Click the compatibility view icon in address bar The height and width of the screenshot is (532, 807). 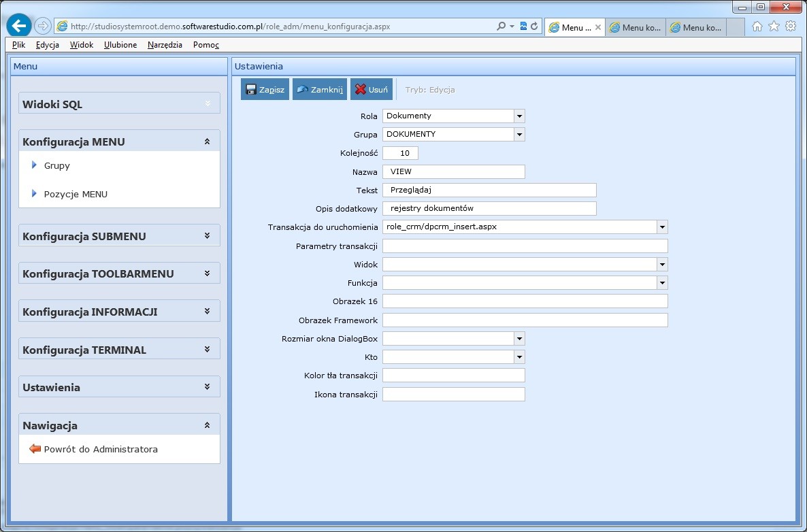pyautogui.click(x=523, y=27)
